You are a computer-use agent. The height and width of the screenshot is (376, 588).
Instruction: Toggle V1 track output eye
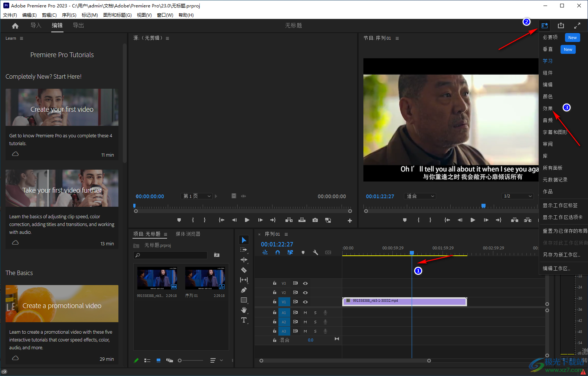tap(305, 302)
